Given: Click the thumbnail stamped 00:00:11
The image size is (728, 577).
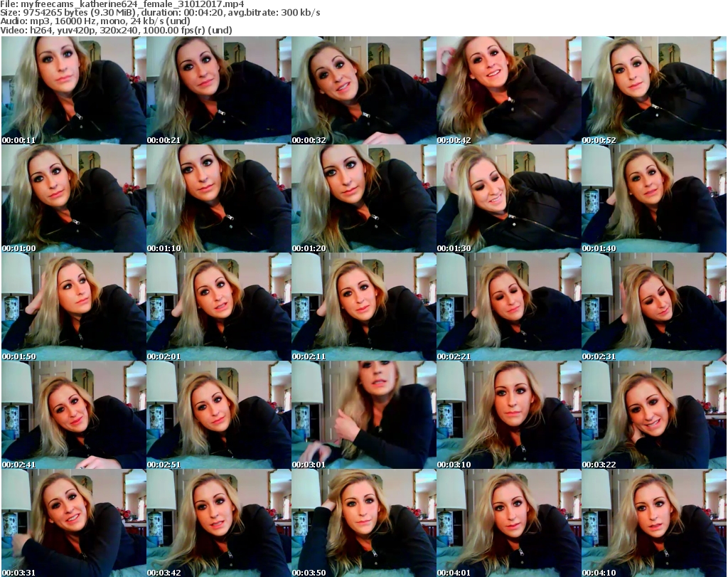Looking at the screenshot, I should click(74, 90).
